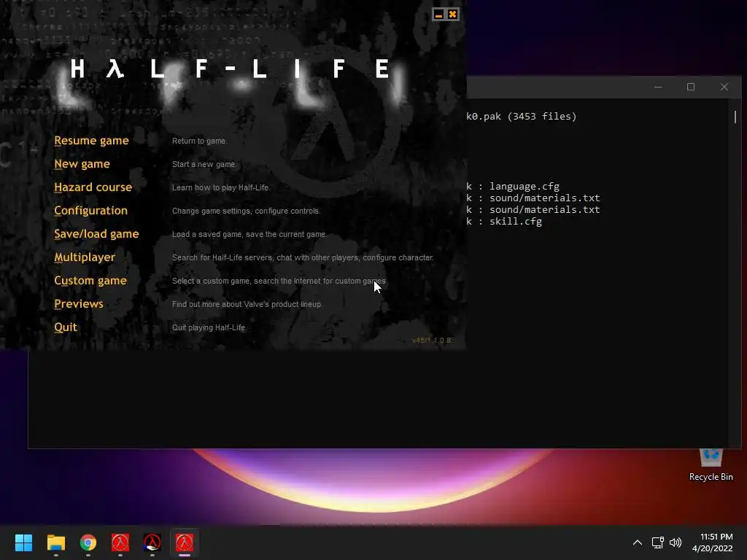Screen dimensions: 747x560
Task: Click the version number v45/1.1.0.8
Action: point(431,340)
